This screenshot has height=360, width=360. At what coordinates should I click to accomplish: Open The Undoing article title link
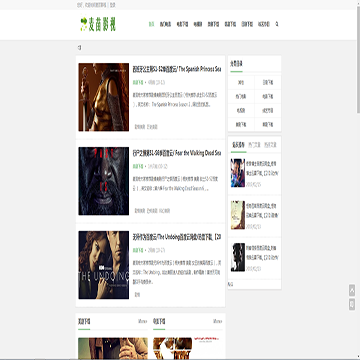177,237
